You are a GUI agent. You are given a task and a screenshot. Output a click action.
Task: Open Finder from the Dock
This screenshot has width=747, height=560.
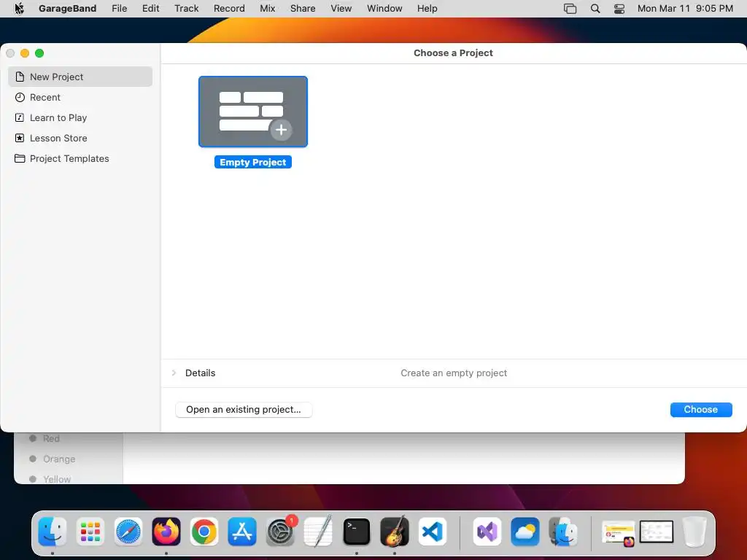[53, 532]
